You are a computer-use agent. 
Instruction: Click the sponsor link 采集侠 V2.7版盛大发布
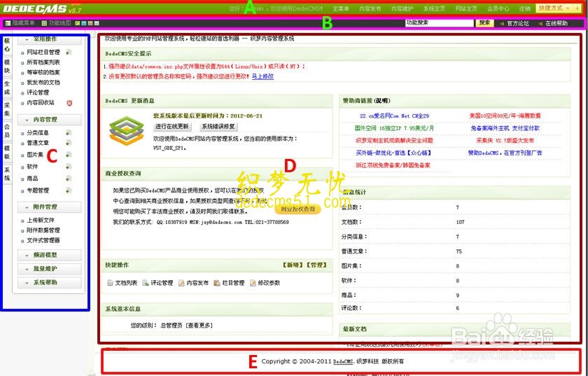[505, 141]
